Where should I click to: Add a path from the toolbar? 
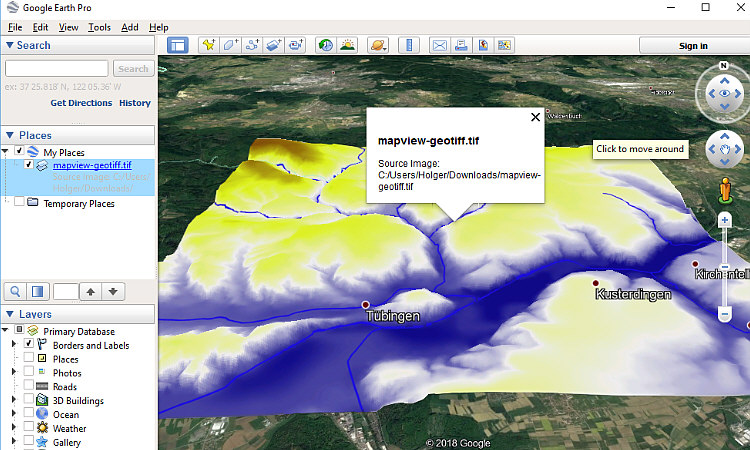(252, 45)
